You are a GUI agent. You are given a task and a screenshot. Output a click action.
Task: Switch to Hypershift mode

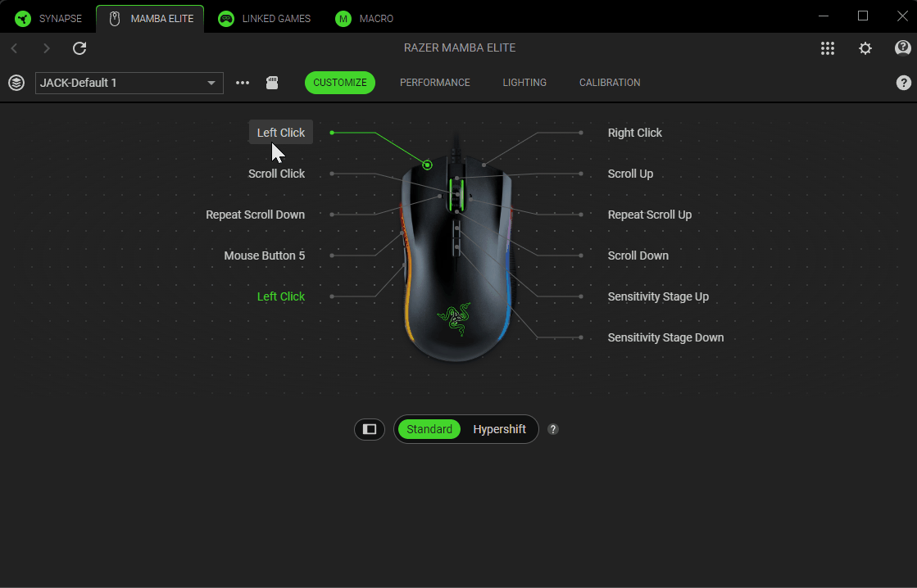[499, 429]
